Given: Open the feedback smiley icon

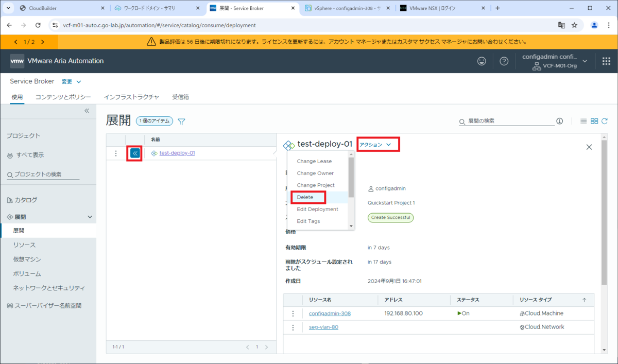Looking at the screenshot, I should (482, 61).
